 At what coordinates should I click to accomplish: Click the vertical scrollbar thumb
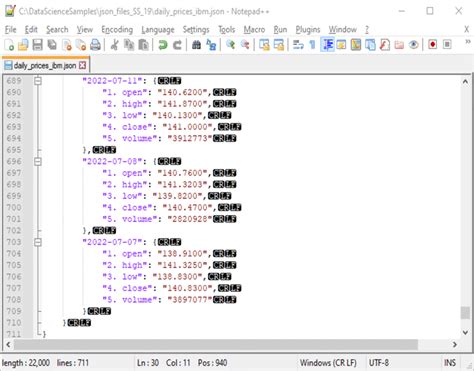465,313
